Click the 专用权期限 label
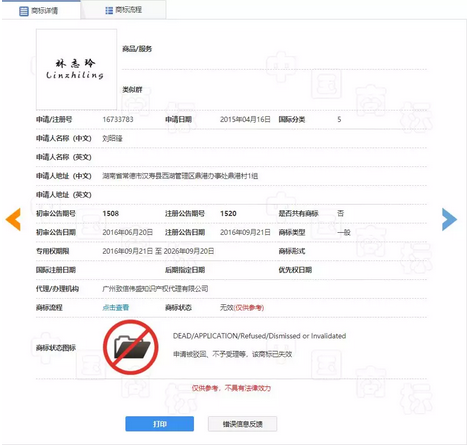 pyautogui.click(x=52, y=251)
